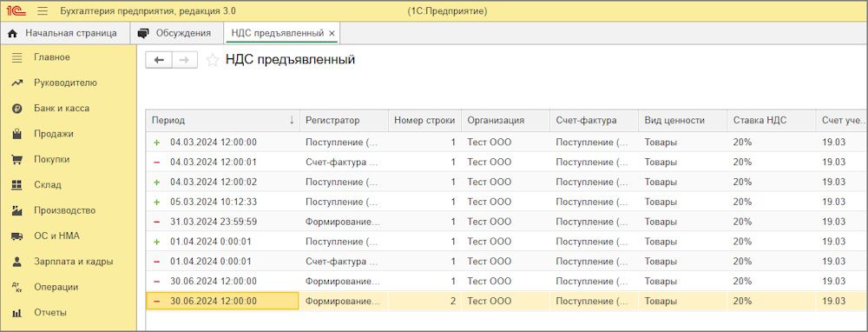Select the 31.03.2024 23:59:59 Формирование row
The width and height of the screenshot is (868, 332).
click(x=507, y=222)
